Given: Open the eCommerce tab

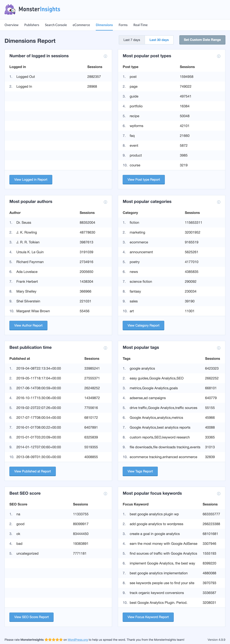Looking at the screenshot, I should click(x=81, y=25).
